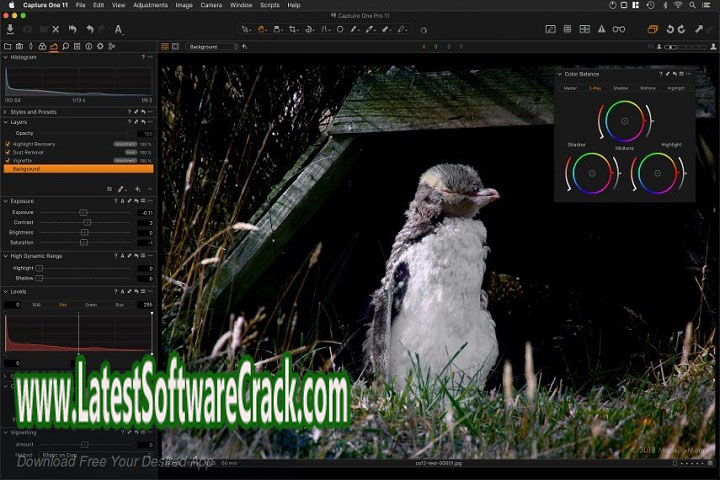Screen dimensions: 720x480
Task: Click the orange variants stack icon
Action: pyautogui.click(x=652, y=29)
